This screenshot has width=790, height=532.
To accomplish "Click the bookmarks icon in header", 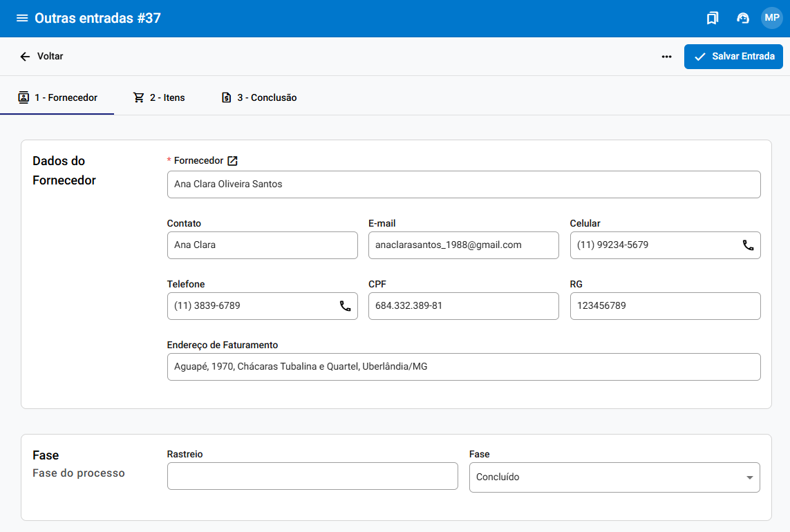I will [x=713, y=18].
